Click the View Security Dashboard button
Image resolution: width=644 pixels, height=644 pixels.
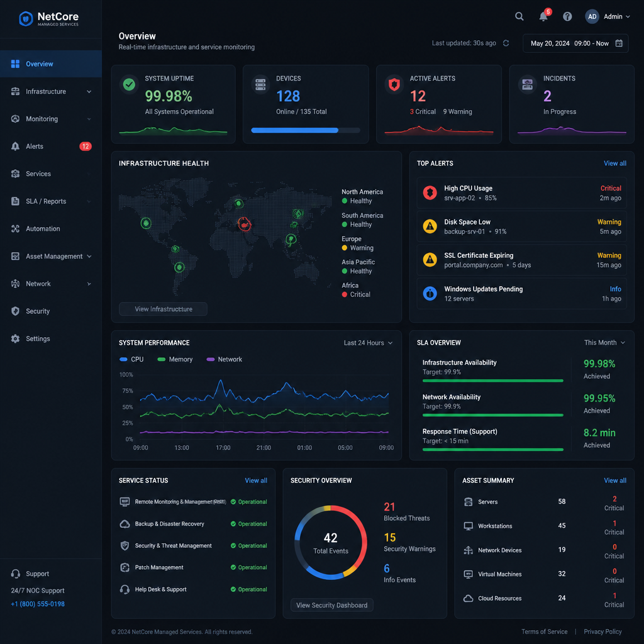[332, 605]
